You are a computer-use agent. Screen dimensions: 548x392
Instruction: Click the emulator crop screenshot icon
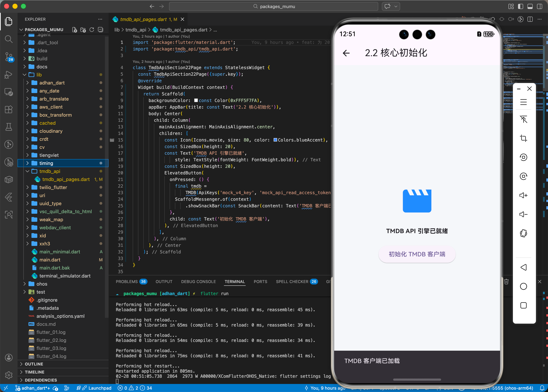[523, 138]
